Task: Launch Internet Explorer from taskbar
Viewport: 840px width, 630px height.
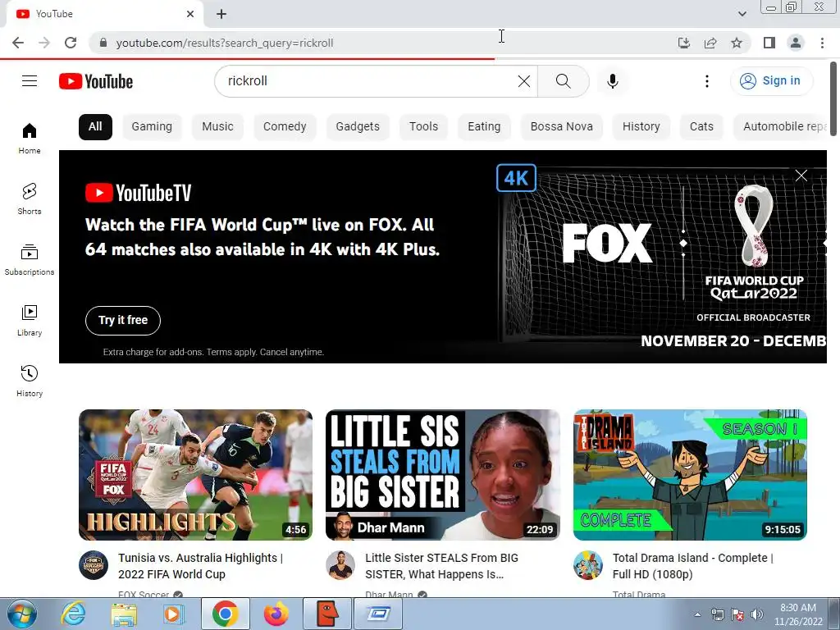Action: (x=73, y=614)
